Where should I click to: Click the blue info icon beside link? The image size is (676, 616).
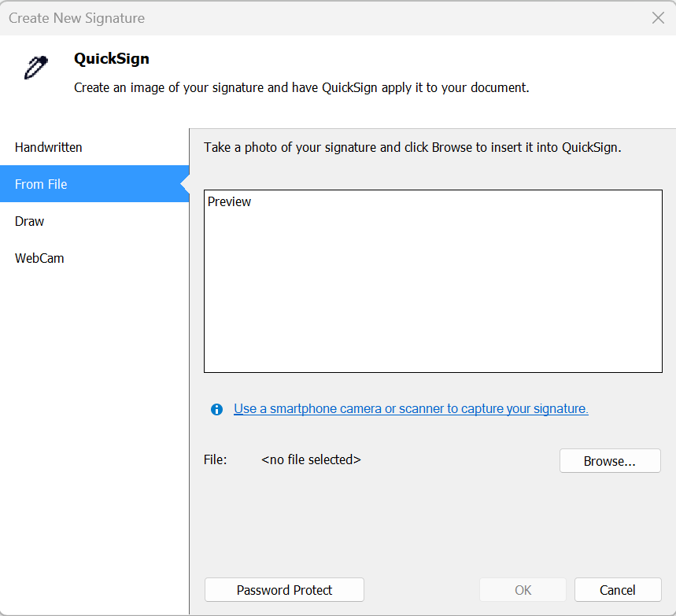pos(216,409)
